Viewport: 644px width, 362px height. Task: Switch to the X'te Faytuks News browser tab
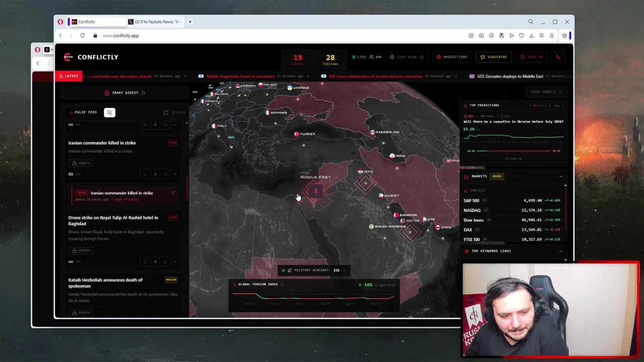pyautogui.click(x=154, y=22)
